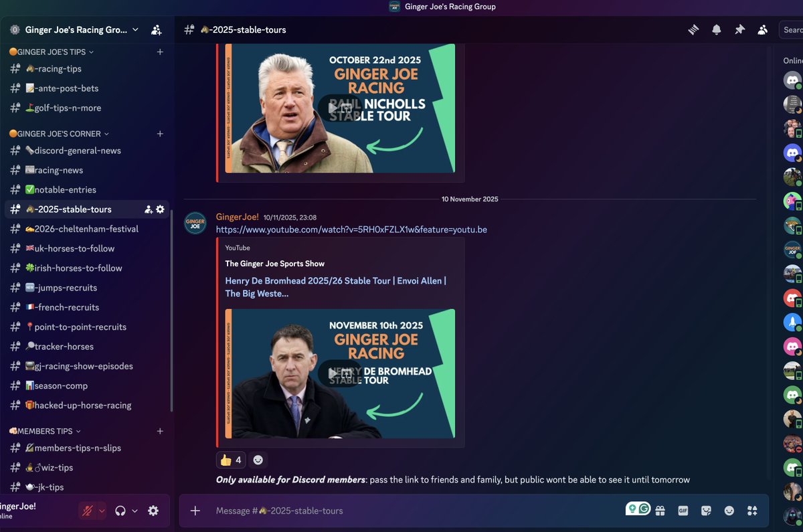Image resolution: width=803 pixels, height=532 pixels.
Task: Open the YouTube watch URL link
Action: coord(351,230)
